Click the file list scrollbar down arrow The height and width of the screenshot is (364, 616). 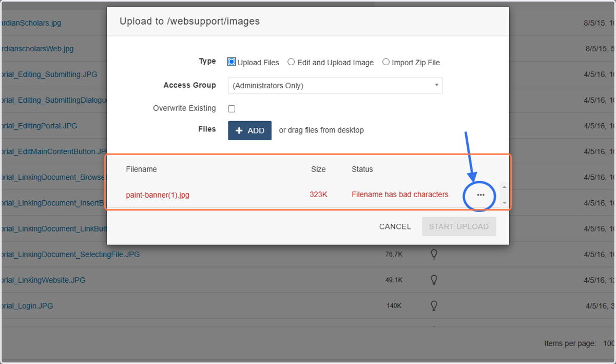click(504, 203)
